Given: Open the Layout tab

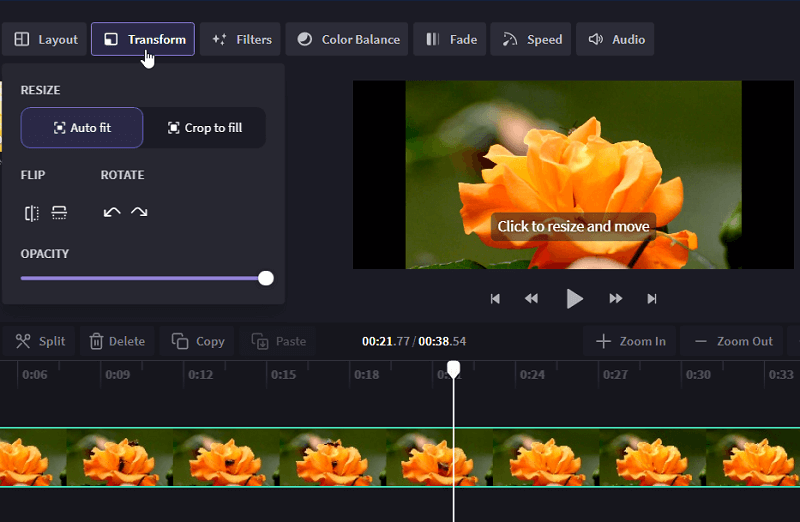Looking at the screenshot, I should coord(45,39).
